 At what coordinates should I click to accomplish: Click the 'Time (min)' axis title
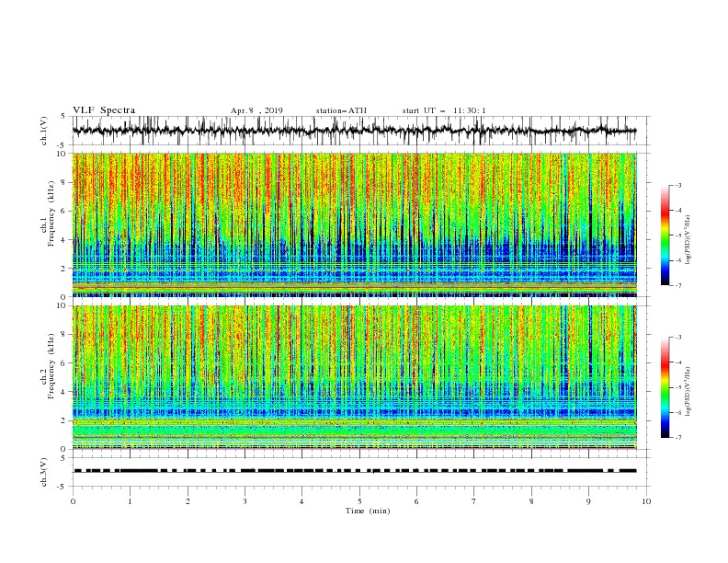click(x=368, y=511)
